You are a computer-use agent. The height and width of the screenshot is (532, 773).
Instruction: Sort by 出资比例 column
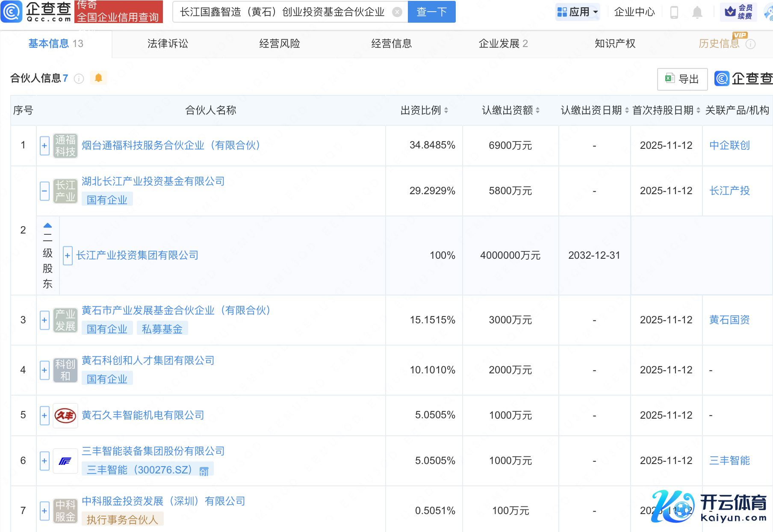[x=446, y=110]
